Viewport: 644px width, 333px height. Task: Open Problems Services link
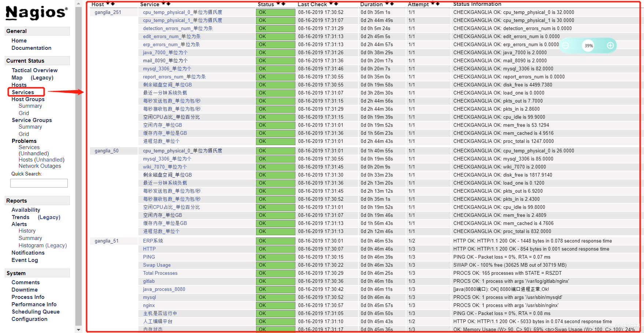point(29,147)
